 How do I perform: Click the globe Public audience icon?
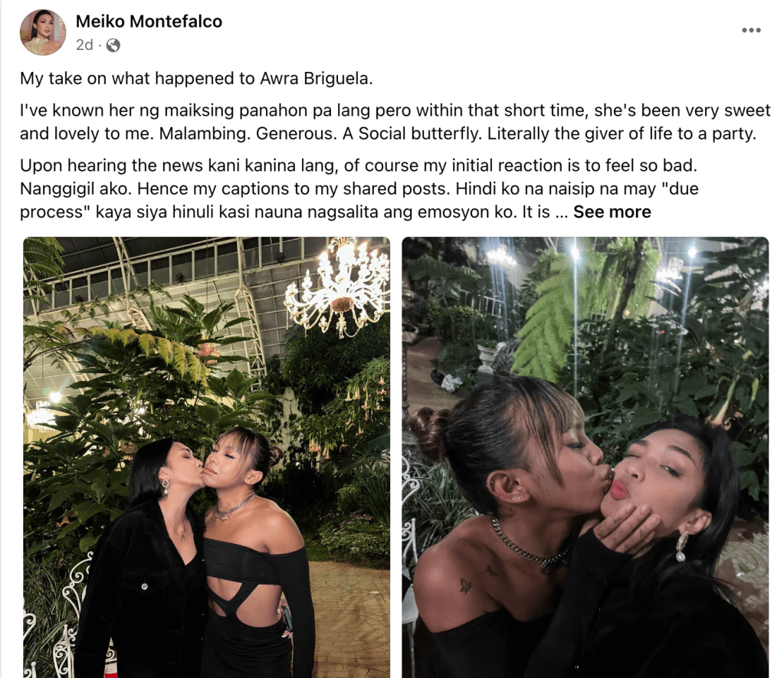(x=113, y=45)
